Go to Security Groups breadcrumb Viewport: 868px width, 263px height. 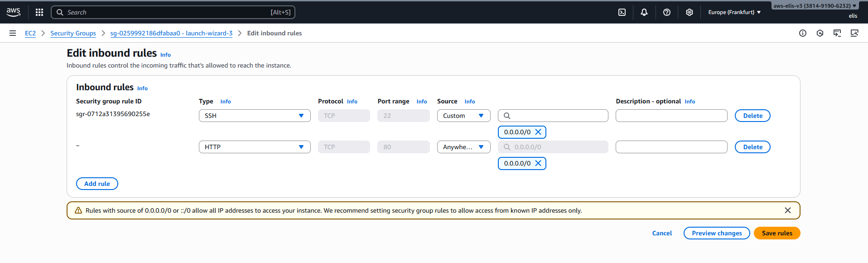[x=73, y=33]
